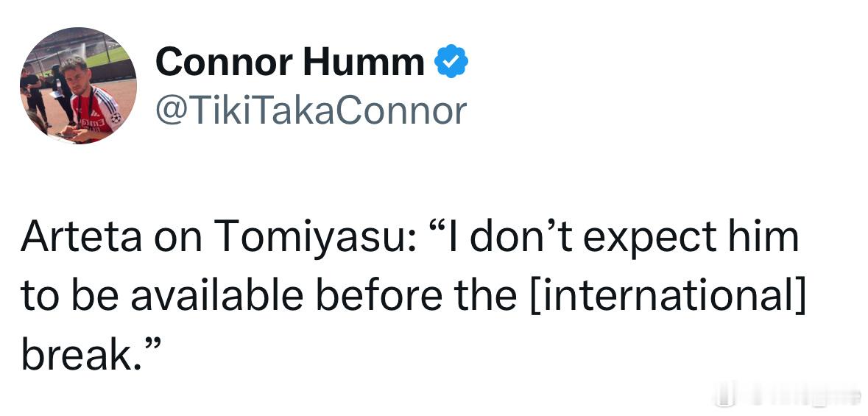Open Connor Humm's profile picture
Image resolution: width=868 pixels, height=416 pixels.
click(x=78, y=86)
